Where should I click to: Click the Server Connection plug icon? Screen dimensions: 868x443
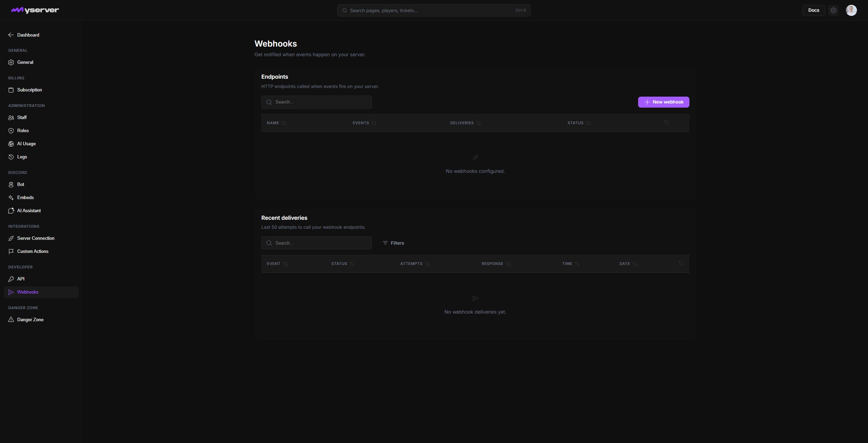pos(11,238)
